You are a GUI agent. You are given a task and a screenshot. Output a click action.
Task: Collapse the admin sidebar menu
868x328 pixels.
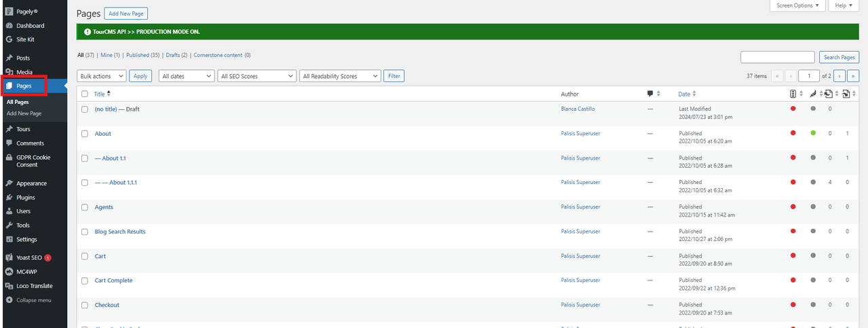tap(33, 300)
